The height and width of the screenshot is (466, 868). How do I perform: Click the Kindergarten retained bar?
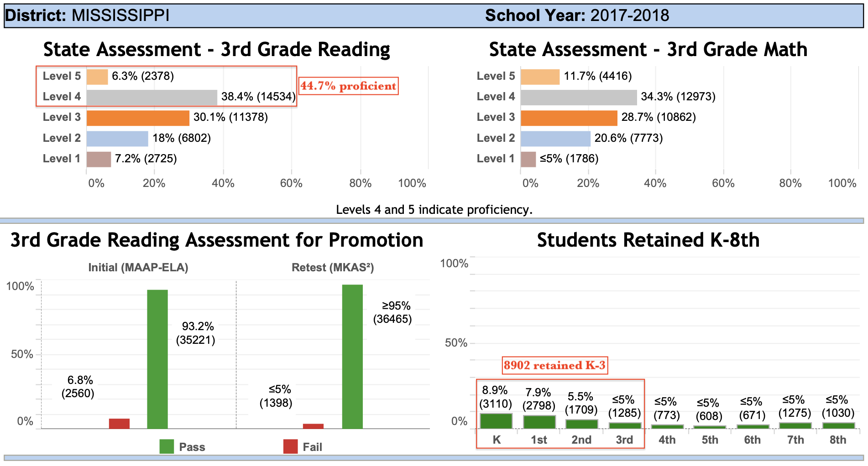[496, 421]
